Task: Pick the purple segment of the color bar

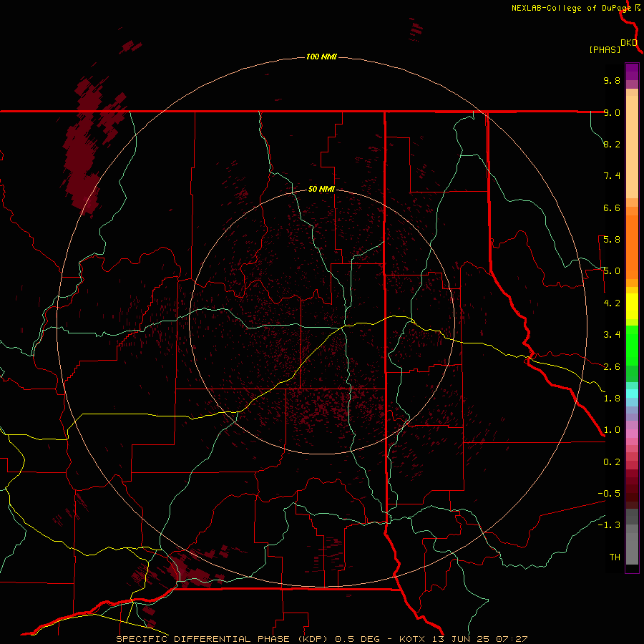Action: point(632,72)
